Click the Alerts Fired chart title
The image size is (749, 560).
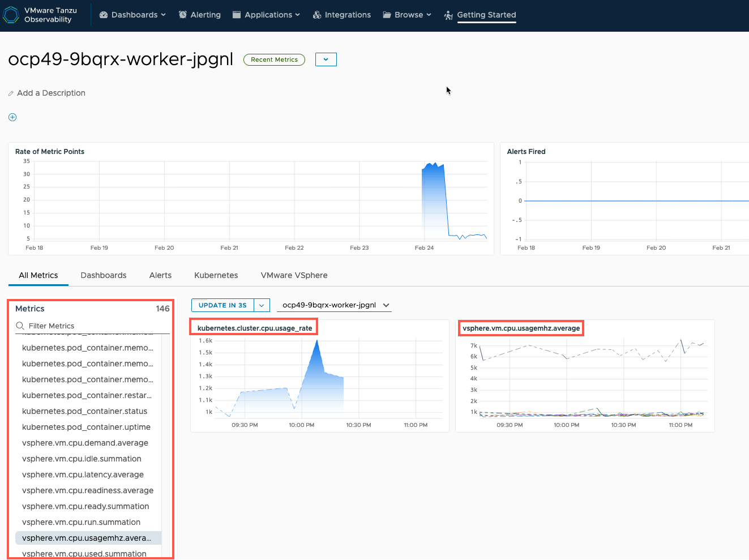pos(526,152)
